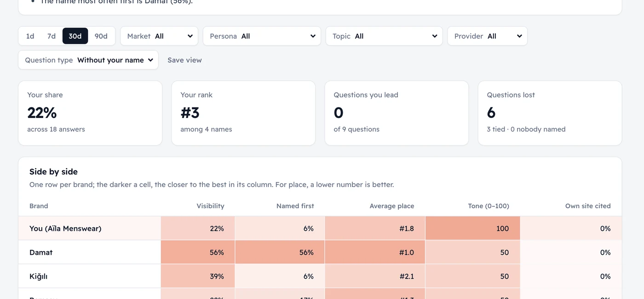Viewport: 644px width, 299px height.
Task: Open the Question type dropdown
Action: pos(88,60)
